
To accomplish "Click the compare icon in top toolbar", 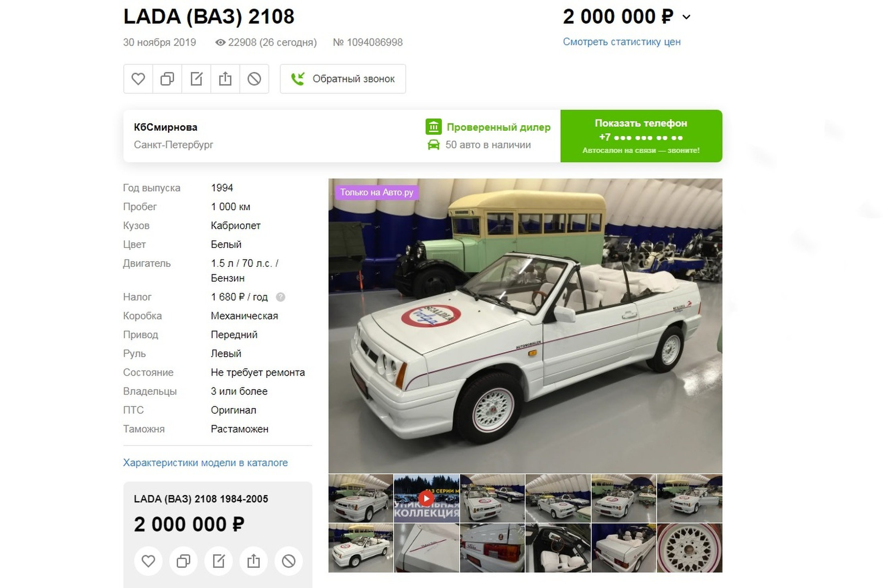I will coord(167,79).
